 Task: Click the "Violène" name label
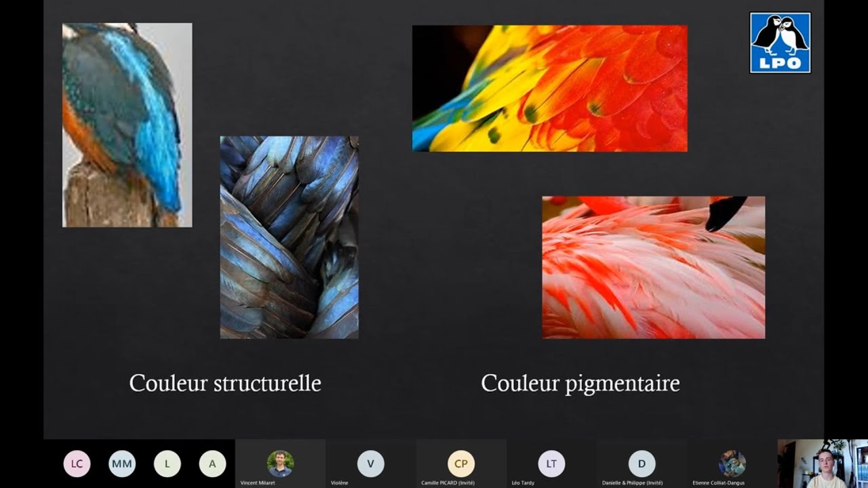coord(340,483)
